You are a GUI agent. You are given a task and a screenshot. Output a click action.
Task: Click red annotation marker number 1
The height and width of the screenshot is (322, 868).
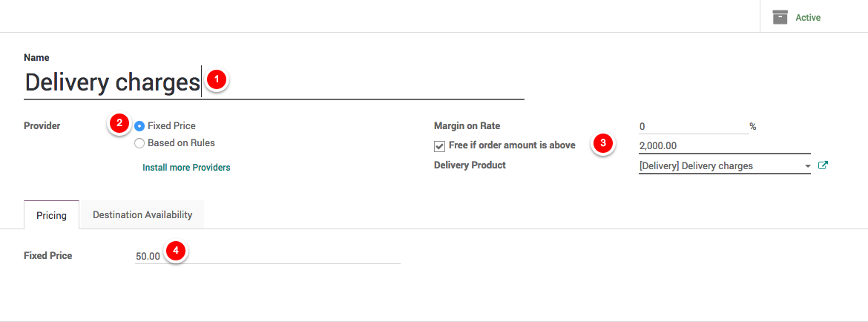(216, 80)
